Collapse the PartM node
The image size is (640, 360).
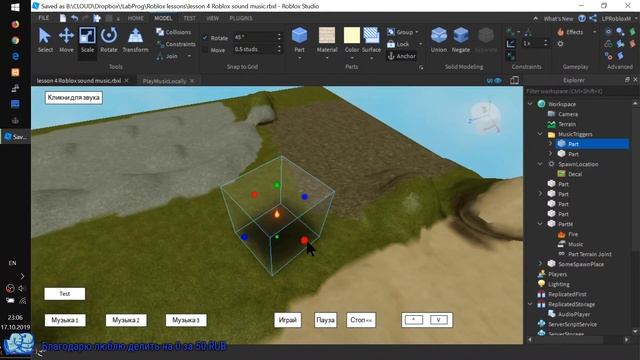[x=540, y=224]
